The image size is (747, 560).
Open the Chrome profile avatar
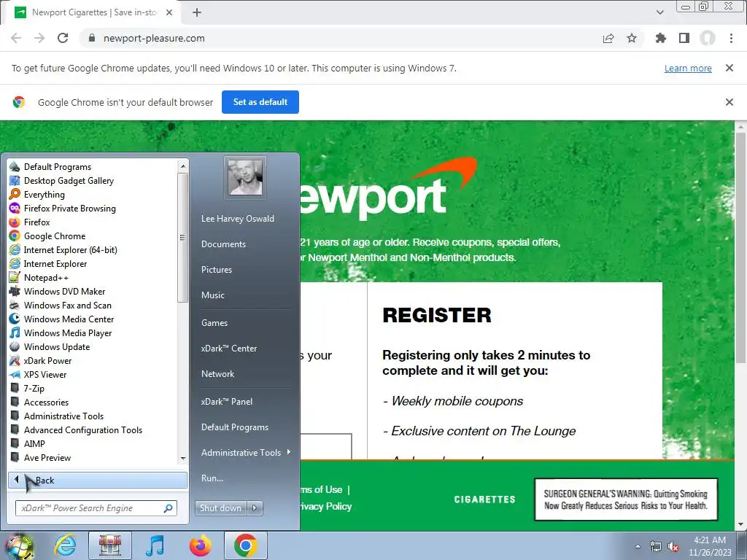(708, 38)
